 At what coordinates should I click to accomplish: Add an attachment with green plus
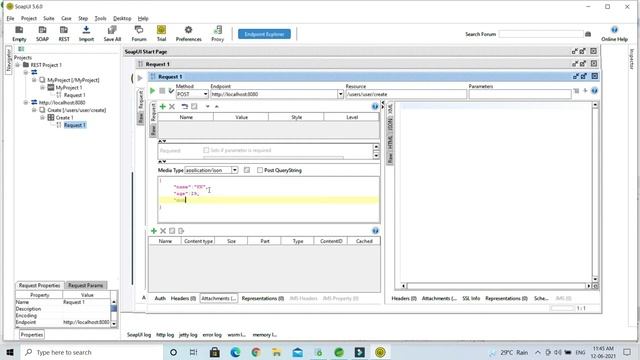coord(154,231)
